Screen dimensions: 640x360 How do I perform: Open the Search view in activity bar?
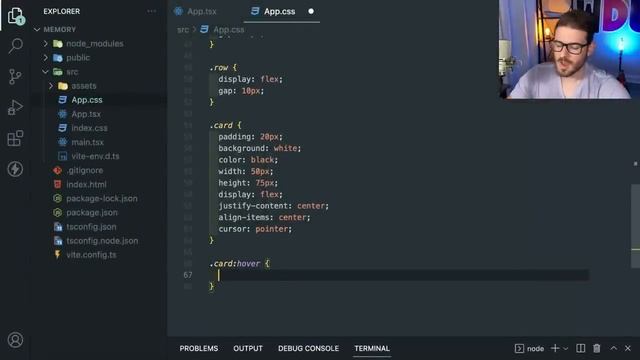(x=16, y=46)
